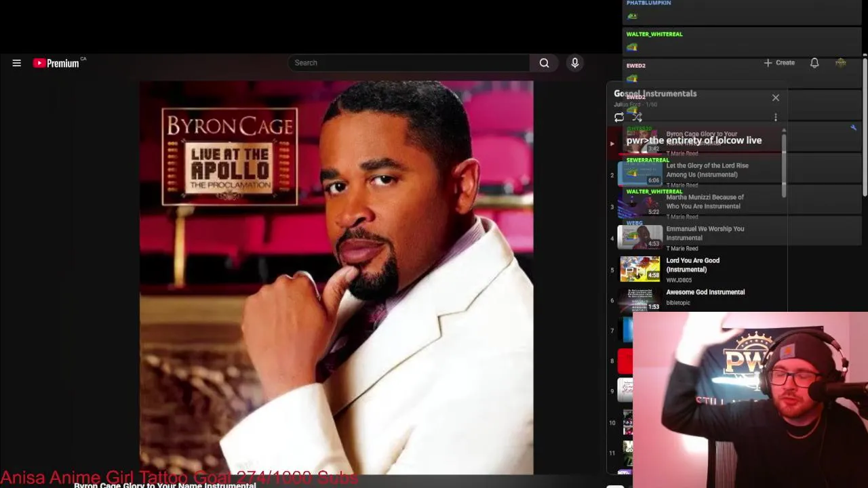Viewport: 868px width, 488px height.
Task: Open the YouTube hamburger guide menu
Action: pyautogui.click(x=17, y=63)
